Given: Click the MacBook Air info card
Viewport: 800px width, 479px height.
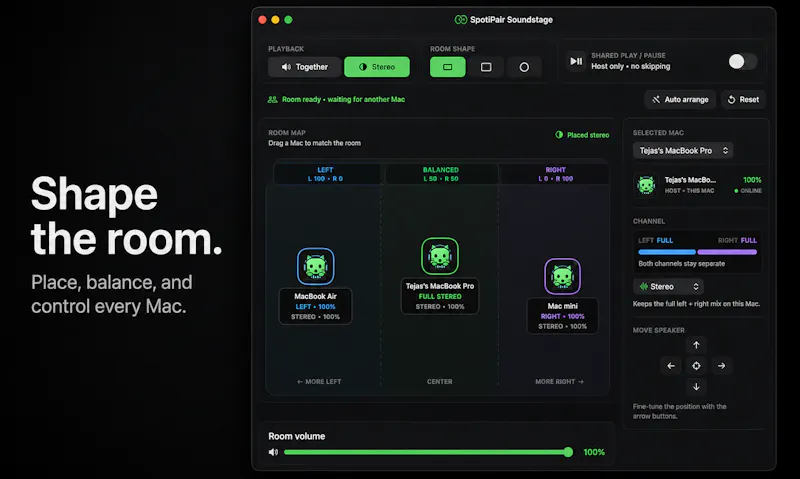Looking at the screenshot, I should [x=315, y=306].
